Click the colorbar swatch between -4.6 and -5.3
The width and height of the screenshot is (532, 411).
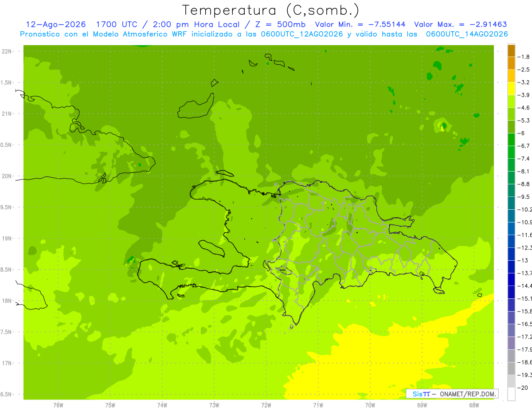(x=511, y=114)
